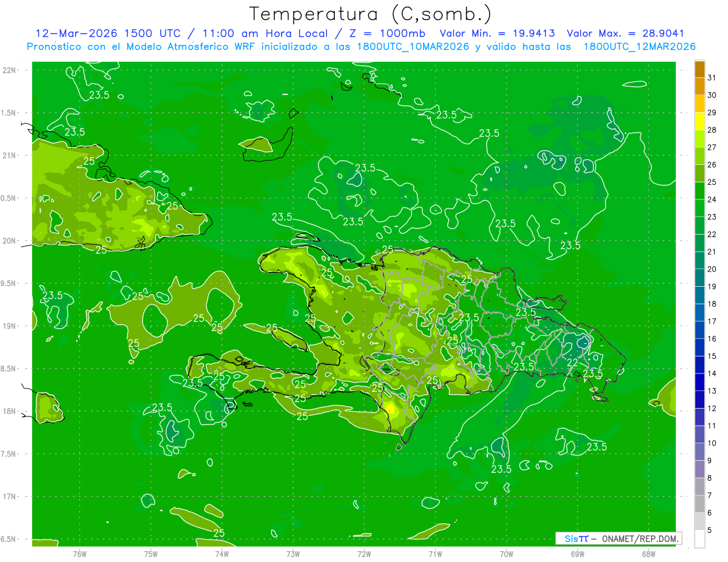This screenshot has height=562, width=728.
Task: Click the '19N' latitude axis label
Action: (x=8, y=326)
